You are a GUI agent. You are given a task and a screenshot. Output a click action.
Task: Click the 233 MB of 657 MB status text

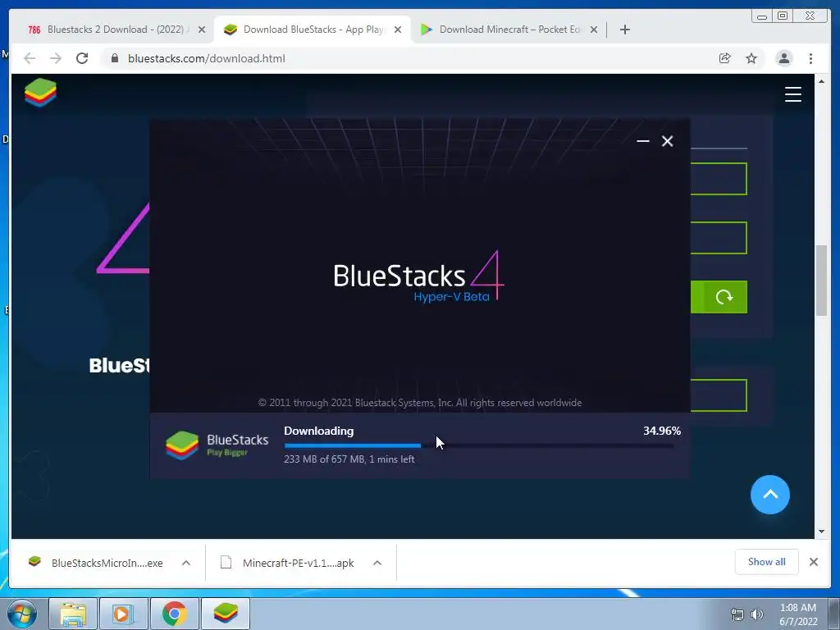(x=349, y=459)
